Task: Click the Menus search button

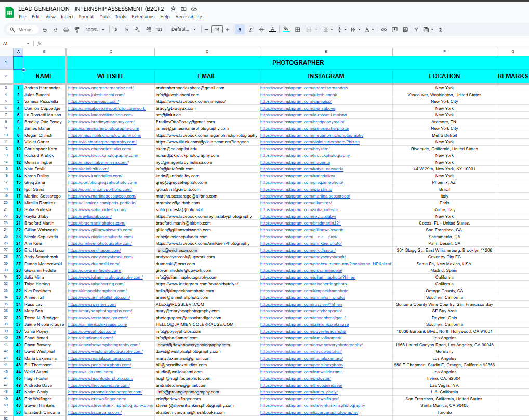Action: click(22, 30)
